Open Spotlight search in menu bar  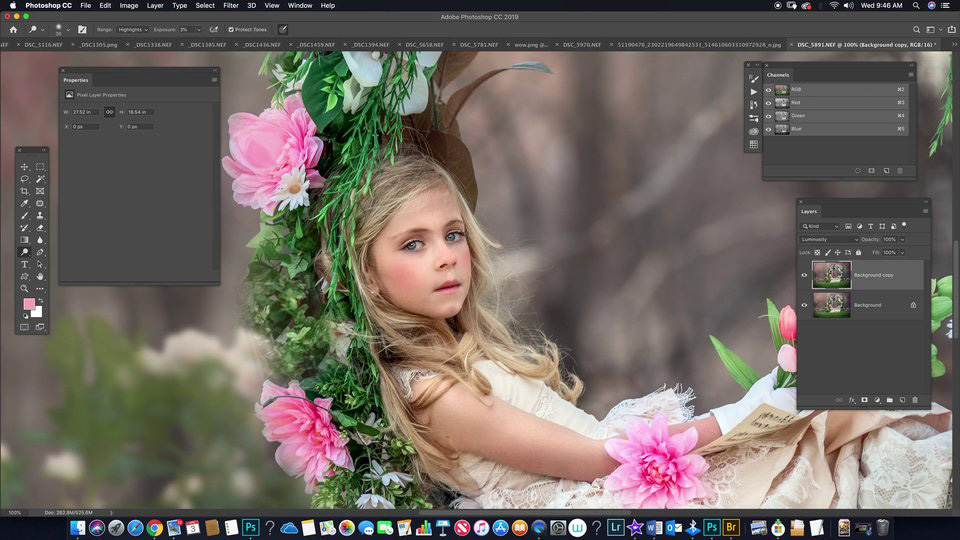[x=916, y=6]
